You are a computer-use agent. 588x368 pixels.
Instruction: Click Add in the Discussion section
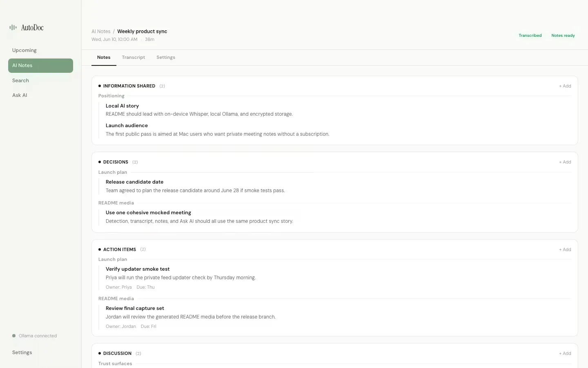tap(565, 353)
